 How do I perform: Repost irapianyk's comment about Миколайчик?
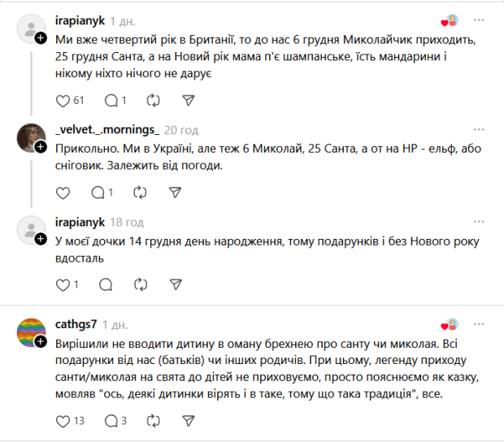point(152,101)
